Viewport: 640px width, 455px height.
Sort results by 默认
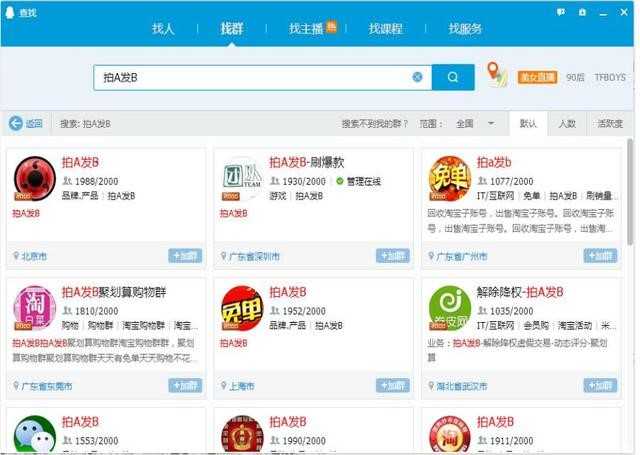pyautogui.click(x=528, y=123)
